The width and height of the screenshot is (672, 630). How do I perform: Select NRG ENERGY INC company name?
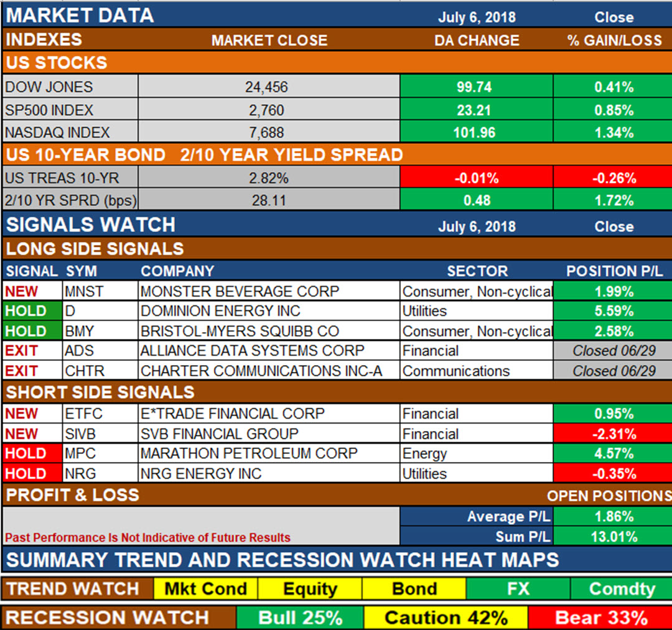click(200, 473)
